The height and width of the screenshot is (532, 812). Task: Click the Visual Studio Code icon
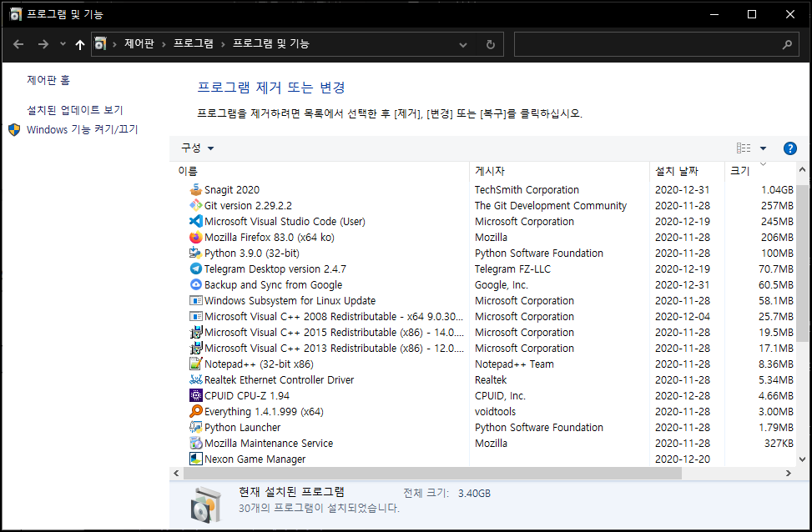[196, 222]
